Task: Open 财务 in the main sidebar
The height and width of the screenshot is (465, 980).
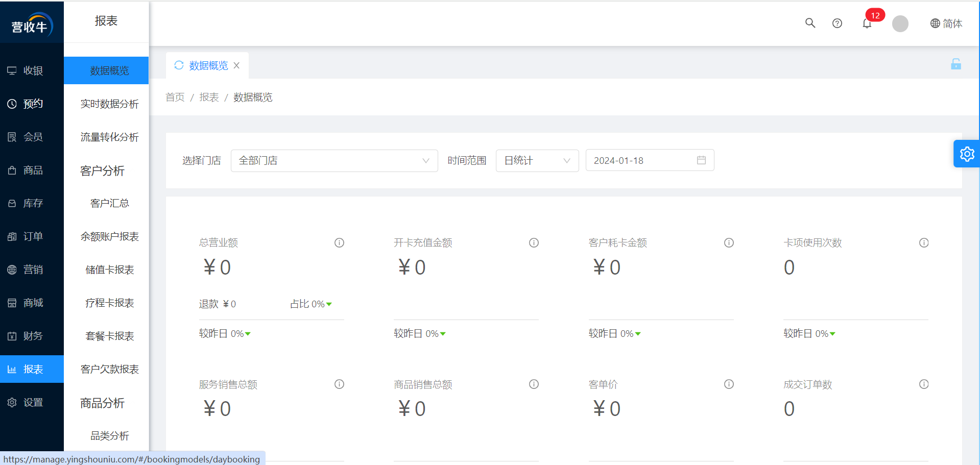Action: tap(32, 336)
